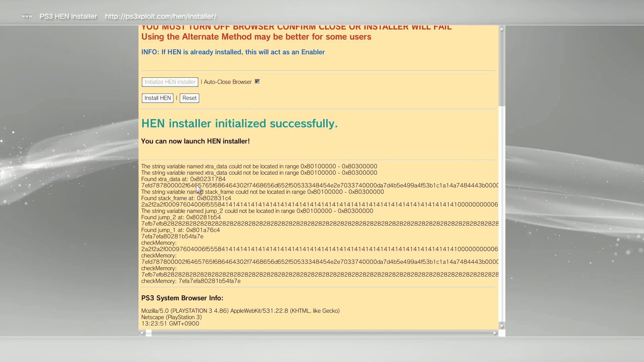
Task: Click the heading HEN installer initialized successfully
Action: [x=239, y=124]
